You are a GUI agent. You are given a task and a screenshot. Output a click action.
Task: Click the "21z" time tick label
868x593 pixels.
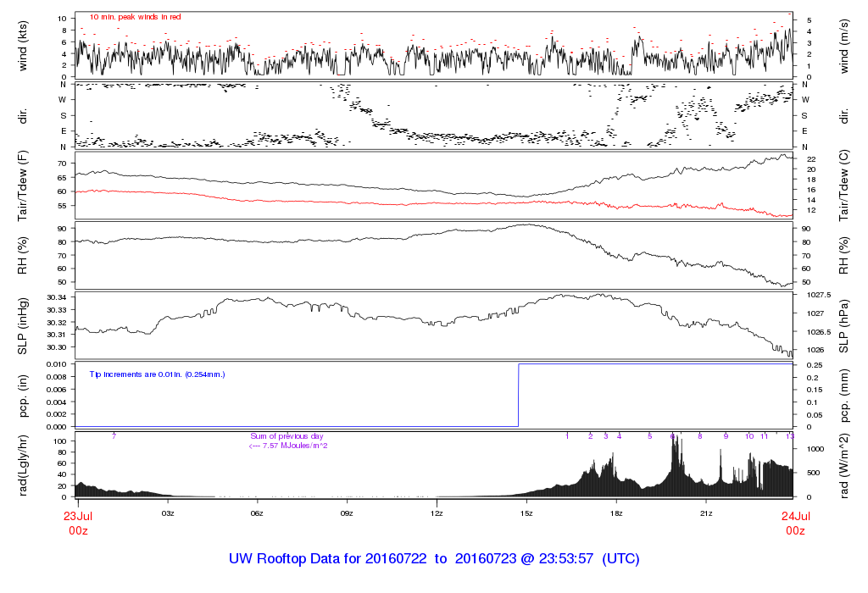706,513
